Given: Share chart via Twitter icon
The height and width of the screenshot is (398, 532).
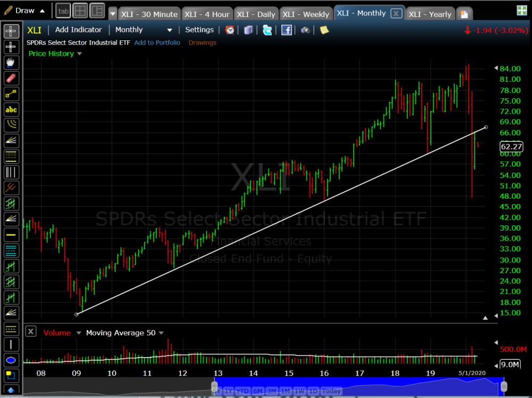Looking at the screenshot, I should point(267,30).
